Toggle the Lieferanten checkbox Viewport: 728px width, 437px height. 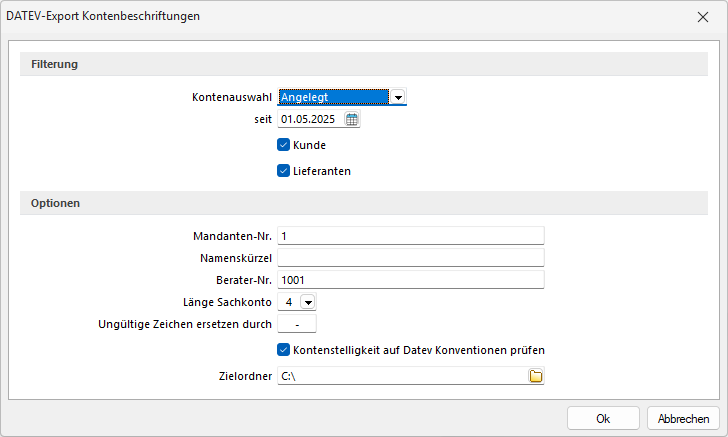[284, 171]
